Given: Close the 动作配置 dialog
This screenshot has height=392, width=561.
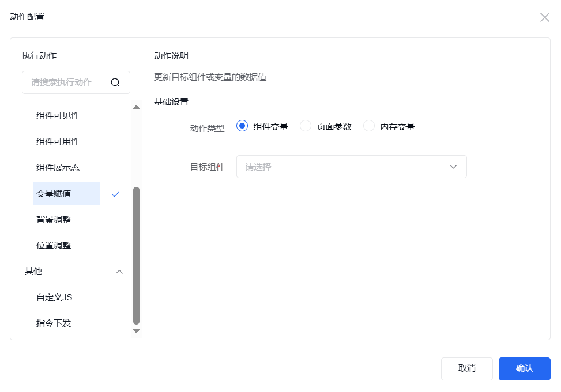Looking at the screenshot, I should coord(544,17).
